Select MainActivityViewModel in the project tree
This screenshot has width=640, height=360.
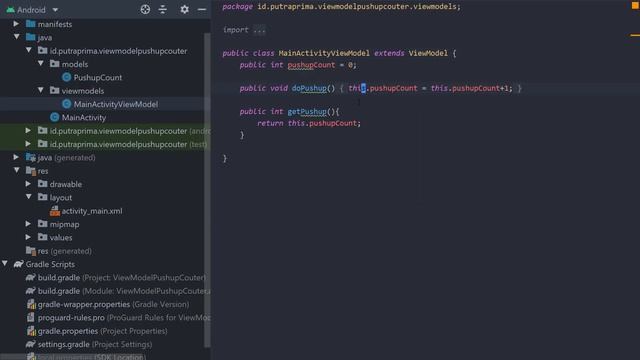point(116,104)
